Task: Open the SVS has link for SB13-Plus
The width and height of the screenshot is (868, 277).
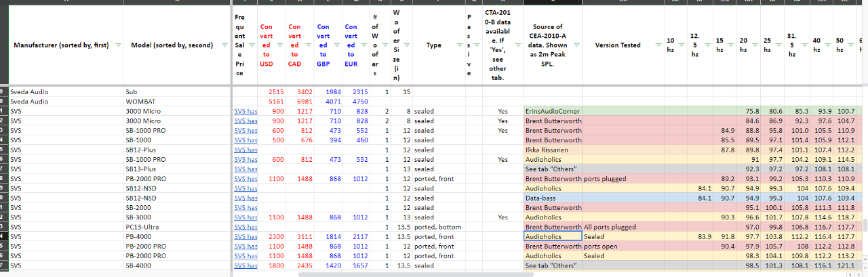Action: click(245, 168)
